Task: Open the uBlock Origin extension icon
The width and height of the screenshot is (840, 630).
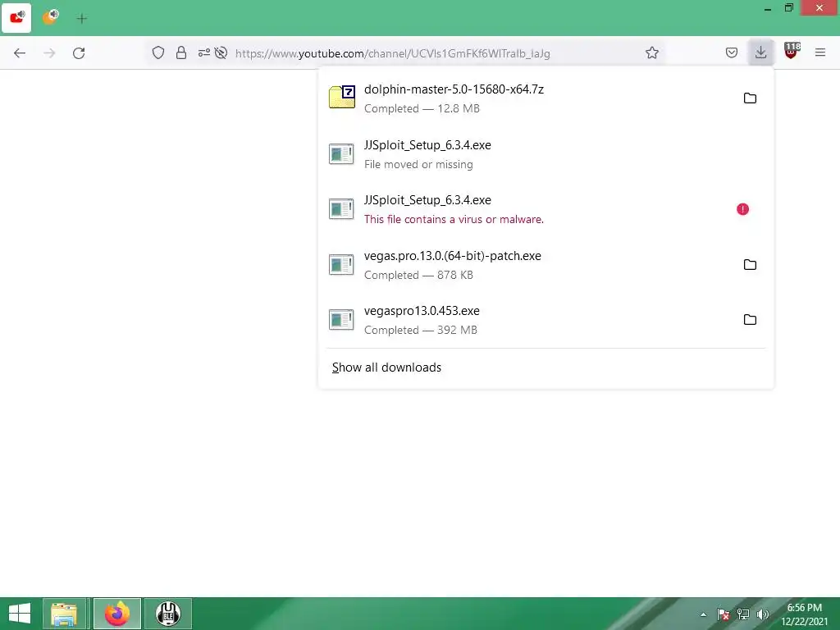Action: [x=791, y=52]
